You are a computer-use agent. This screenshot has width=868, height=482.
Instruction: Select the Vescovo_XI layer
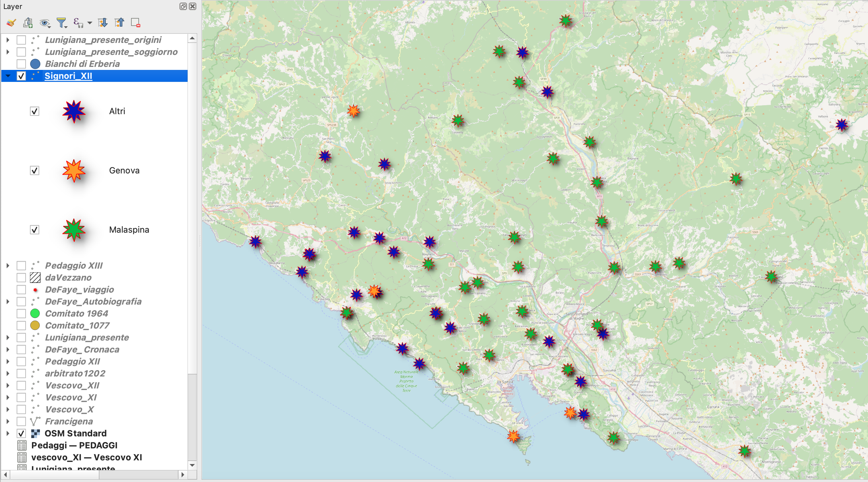[71, 397]
